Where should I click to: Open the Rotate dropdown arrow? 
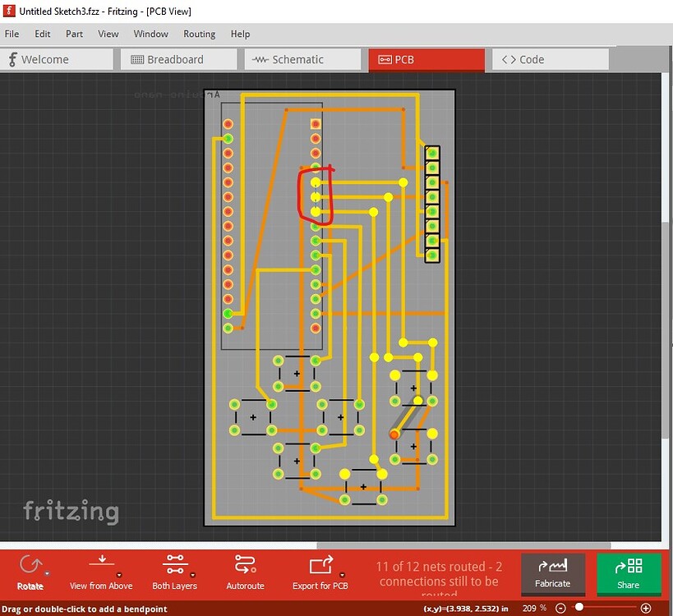click(47, 573)
